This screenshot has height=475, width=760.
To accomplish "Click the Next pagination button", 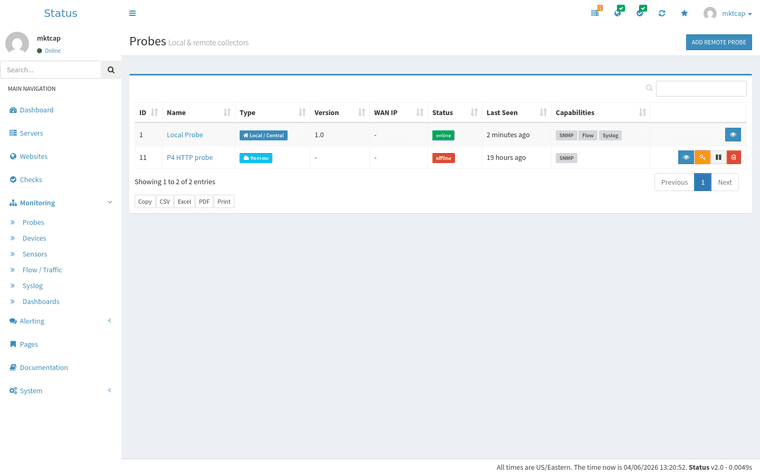I will pyautogui.click(x=725, y=182).
